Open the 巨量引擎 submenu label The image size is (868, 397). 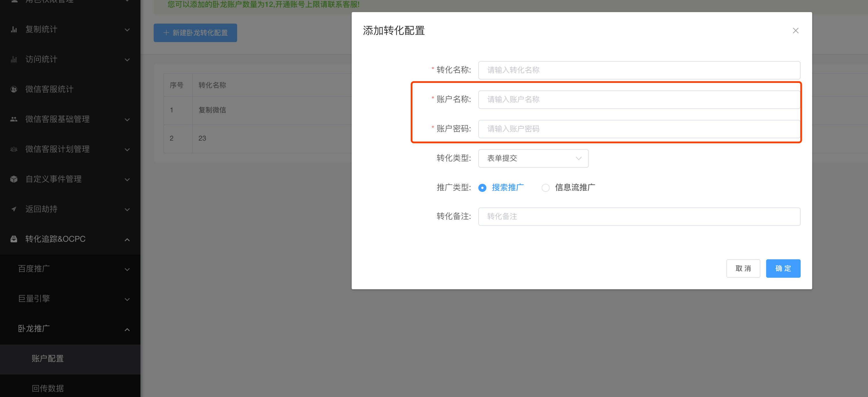34,299
